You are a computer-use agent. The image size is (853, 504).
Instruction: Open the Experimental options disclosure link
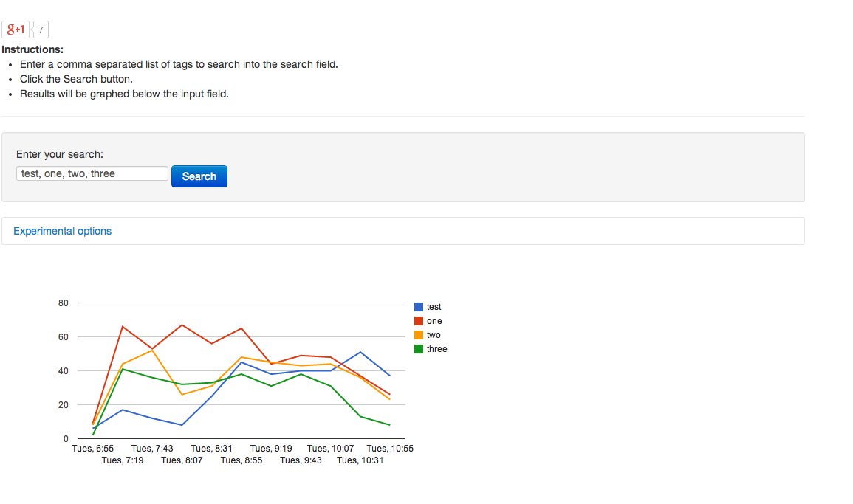pos(62,231)
